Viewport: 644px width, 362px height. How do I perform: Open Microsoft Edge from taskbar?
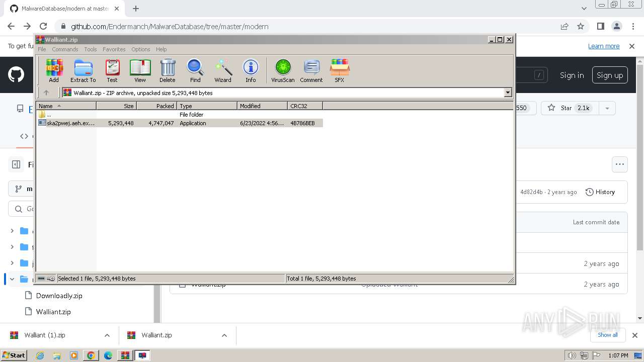pyautogui.click(x=108, y=355)
